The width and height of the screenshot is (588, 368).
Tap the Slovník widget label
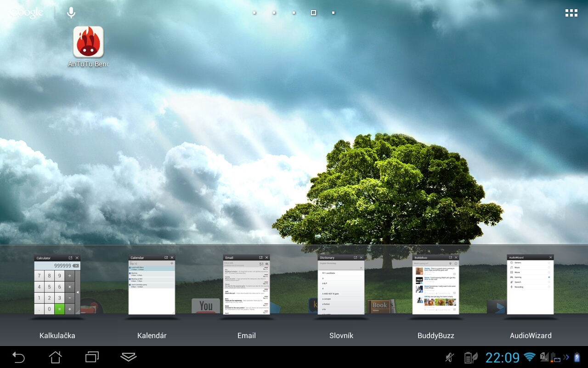pos(341,335)
